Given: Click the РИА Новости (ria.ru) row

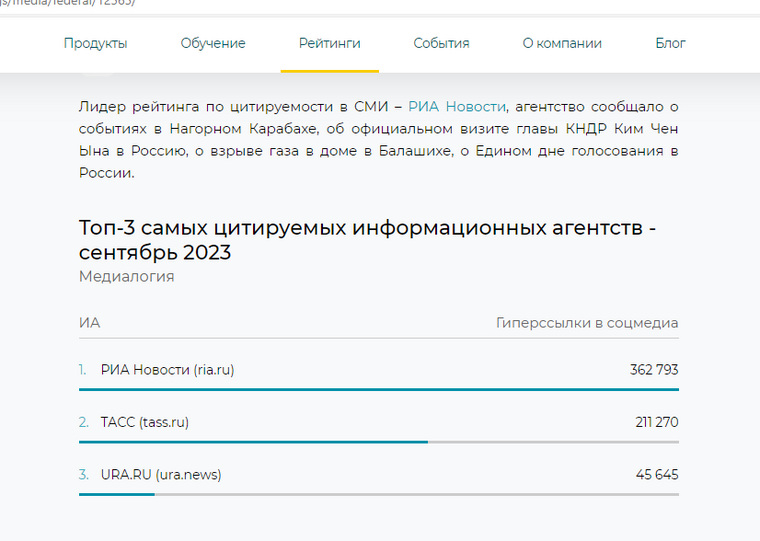Looking at the screenshot, I should 379,370.
